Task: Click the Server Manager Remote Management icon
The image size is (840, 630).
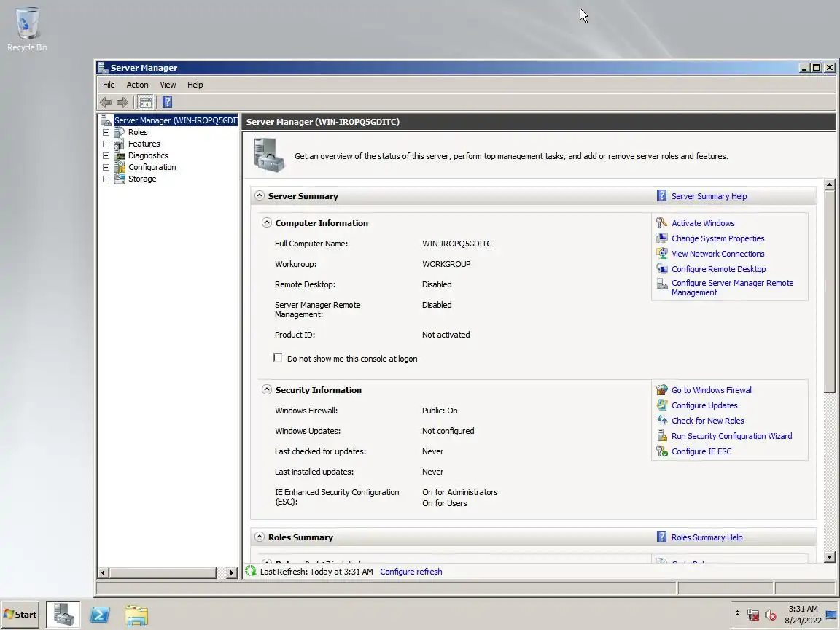Action: pyautogui.click(x=662, y=284)
